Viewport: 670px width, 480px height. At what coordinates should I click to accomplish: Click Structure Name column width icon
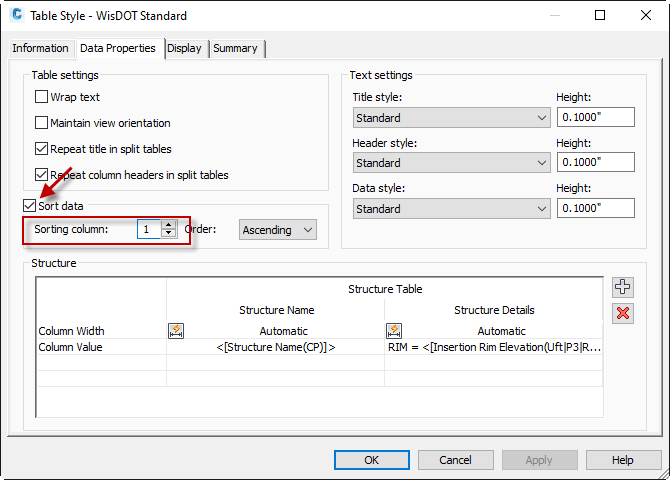coord(176,331)
